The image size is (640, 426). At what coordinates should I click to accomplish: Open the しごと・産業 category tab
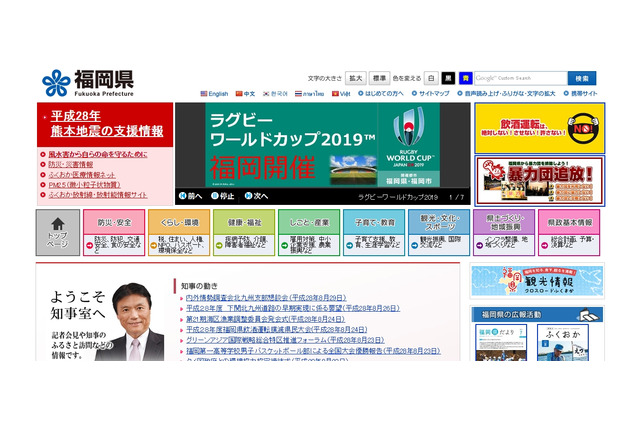pyautogui.click(x=309, y=233)
